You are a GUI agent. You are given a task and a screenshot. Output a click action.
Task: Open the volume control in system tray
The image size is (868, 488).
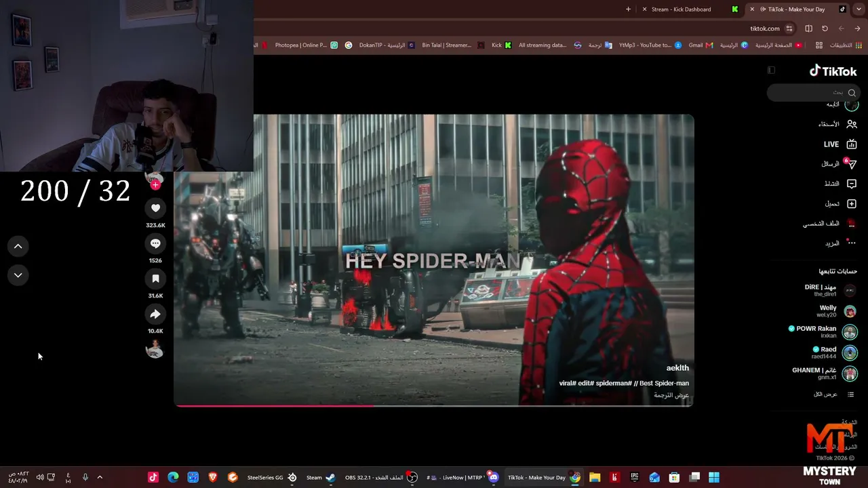pyautogui.click(x=40, y=477)
